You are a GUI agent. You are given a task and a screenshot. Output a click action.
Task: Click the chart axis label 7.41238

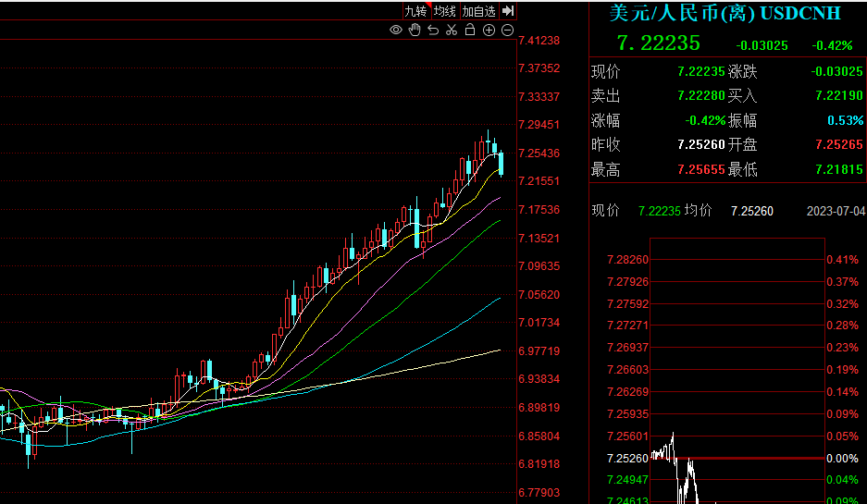click(539, 41)
